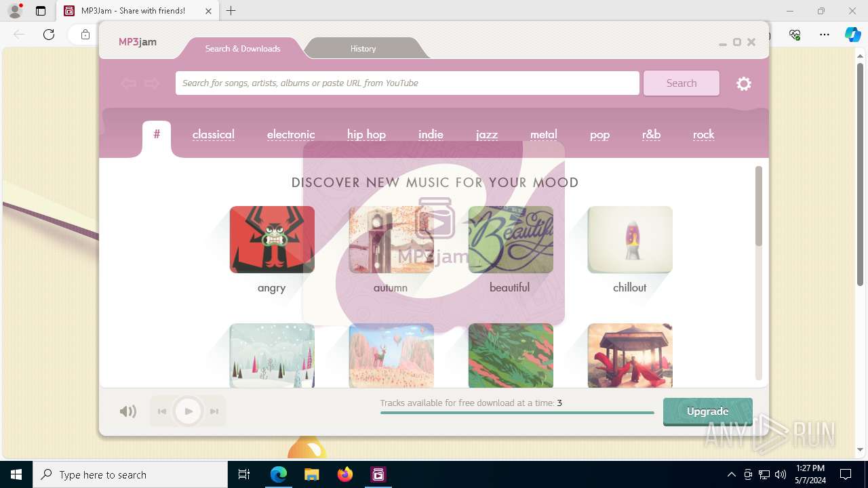868x488 pixels.
Task: Open the Copilot sidebar icon
Action: 852,35
